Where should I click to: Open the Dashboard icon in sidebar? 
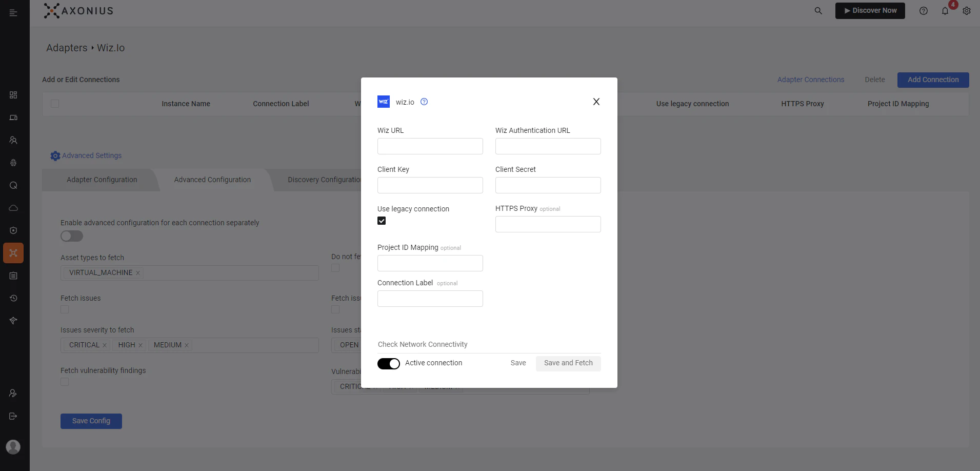13,95
